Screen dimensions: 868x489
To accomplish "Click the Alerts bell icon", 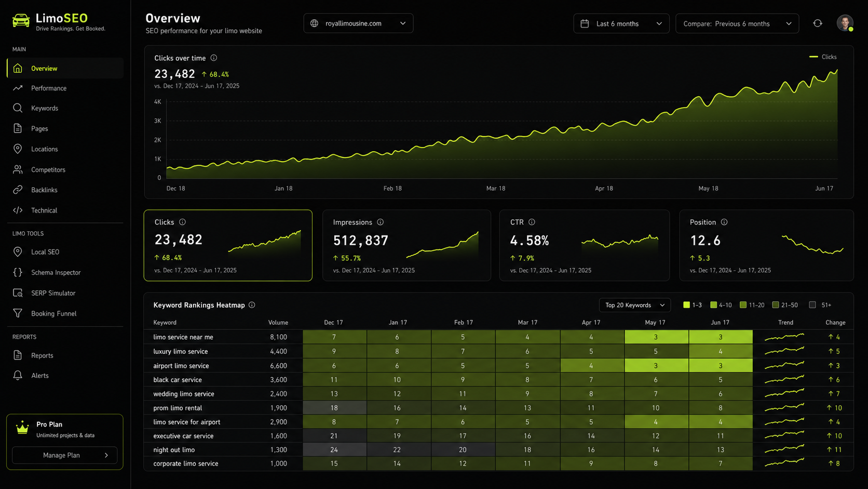I will tap(18, 375).
